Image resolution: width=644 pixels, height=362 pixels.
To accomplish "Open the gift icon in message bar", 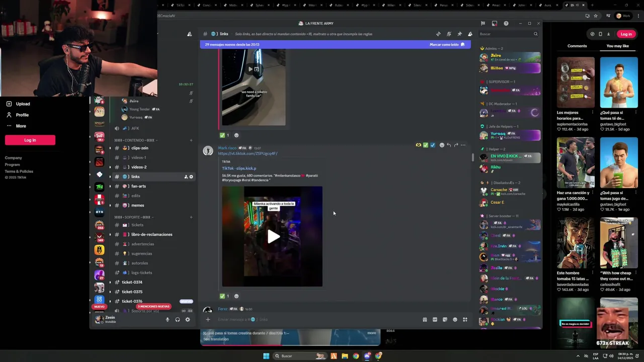I will coord(425,319).
